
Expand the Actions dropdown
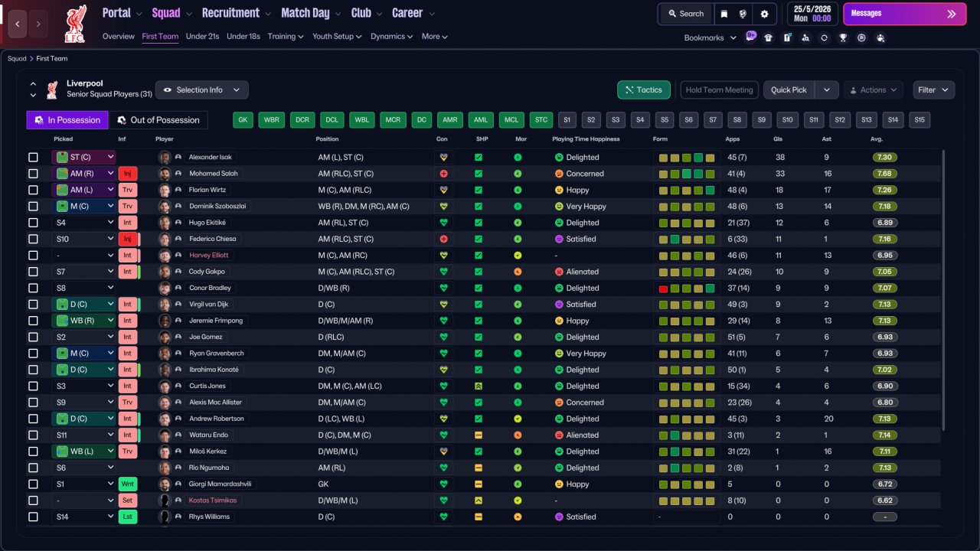(x=874, y=90)
